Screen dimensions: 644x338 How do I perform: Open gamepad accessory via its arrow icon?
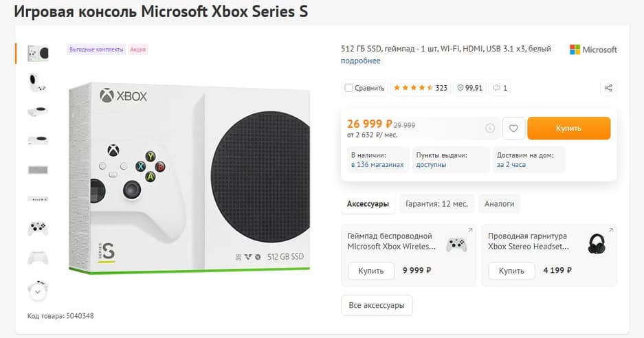(470, 230)
